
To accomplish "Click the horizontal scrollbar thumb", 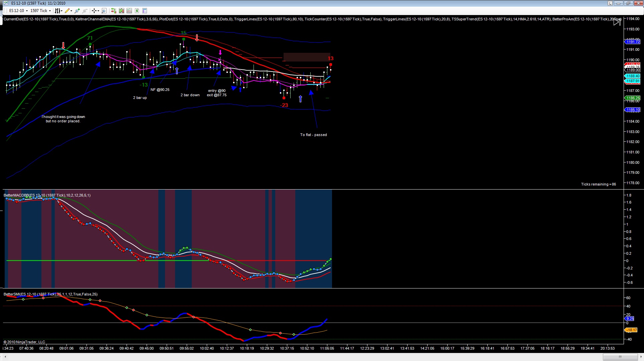I will click(x=620, y=357).
